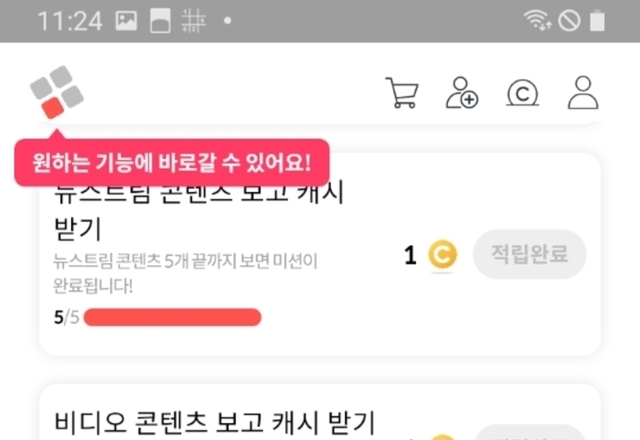The height and width of the screenshot is (440, 640).
Task: Tap the hash grid notification icon
Action: tap(191, 21)
